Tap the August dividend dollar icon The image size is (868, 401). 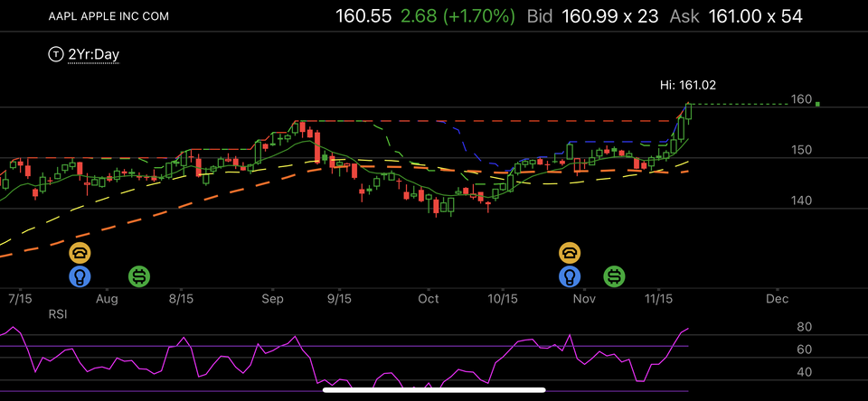point(139,276)
